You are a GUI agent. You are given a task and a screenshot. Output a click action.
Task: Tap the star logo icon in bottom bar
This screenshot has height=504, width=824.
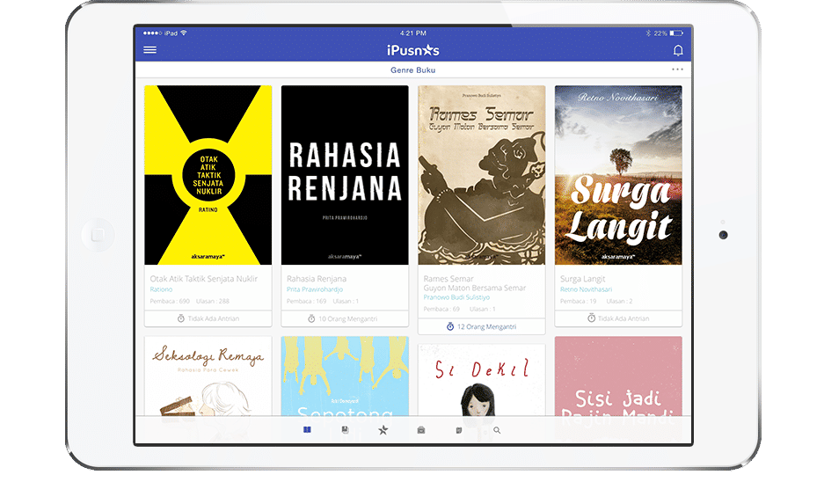[x=383, y=430]
